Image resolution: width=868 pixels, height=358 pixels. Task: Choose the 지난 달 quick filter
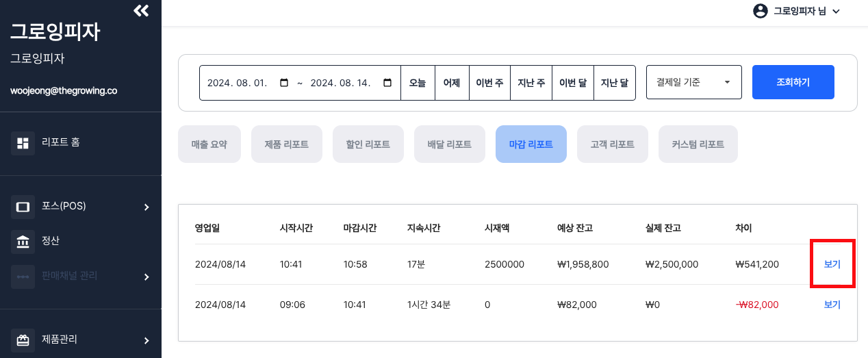coord(614,83)
